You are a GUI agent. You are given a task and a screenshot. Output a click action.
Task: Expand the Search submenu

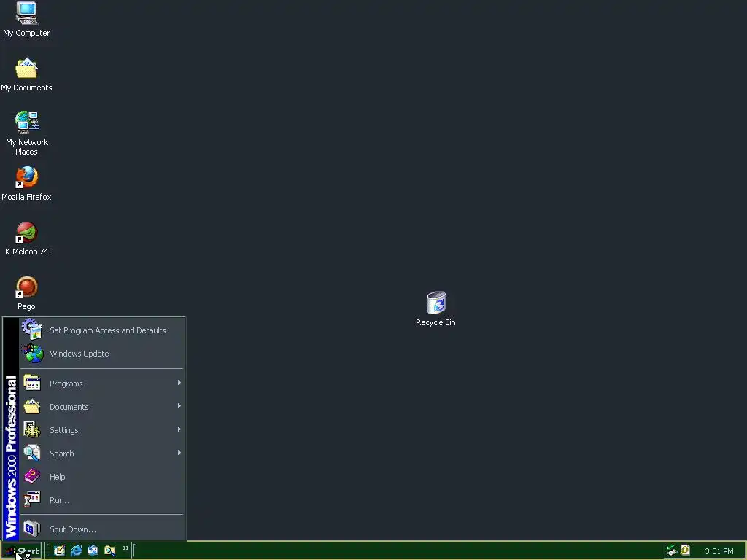point(101,454)
